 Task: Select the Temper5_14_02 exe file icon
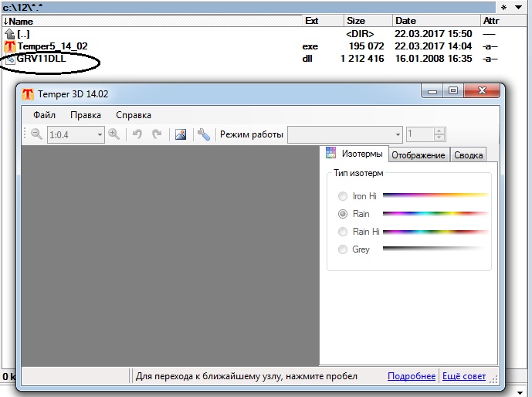[x=10, y=46]
